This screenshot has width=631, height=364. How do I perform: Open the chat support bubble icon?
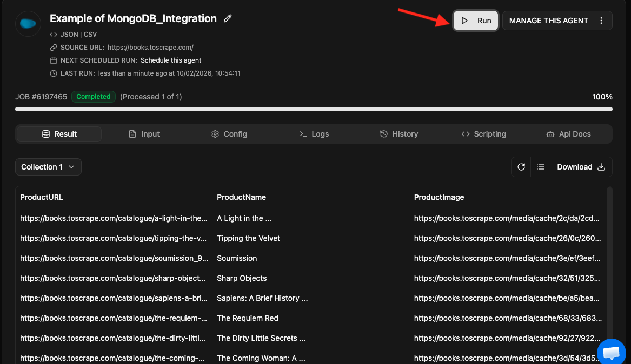[x=611, y=352]
